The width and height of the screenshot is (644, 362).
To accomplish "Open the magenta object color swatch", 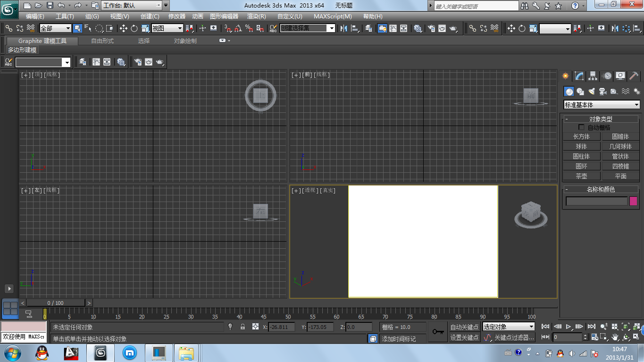I will point(633,201).
